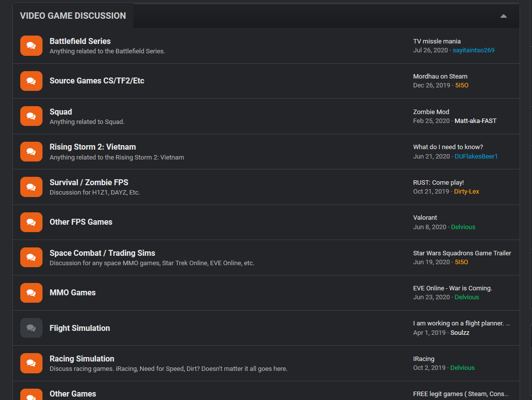
Task: Open the latest thread TV missle mania
Action: (437, 41)
